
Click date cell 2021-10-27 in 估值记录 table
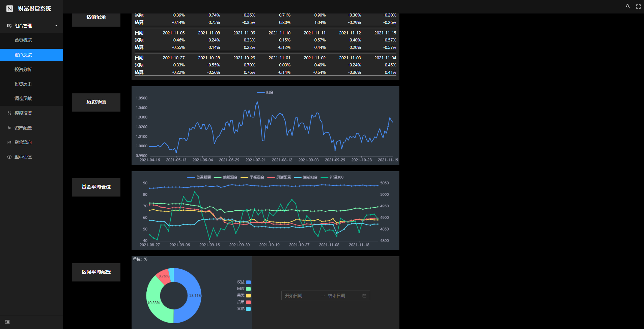(174, 58)
